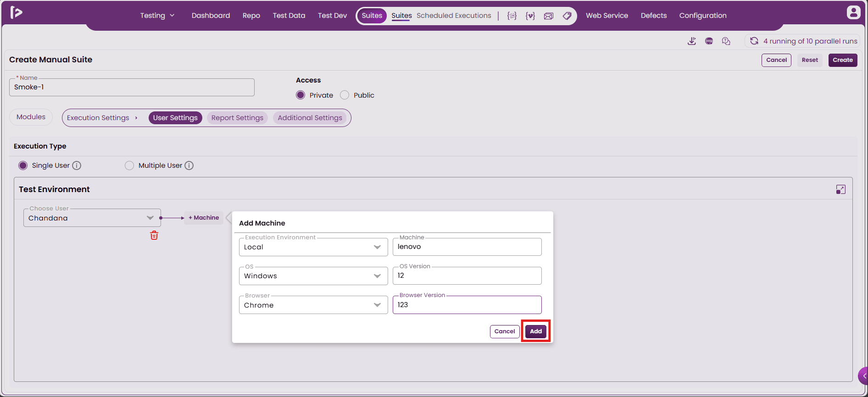Cancel the Add Machine dialog
Image resolution: width=868 pixels, height=397 pixels.
tap(505, 331)
